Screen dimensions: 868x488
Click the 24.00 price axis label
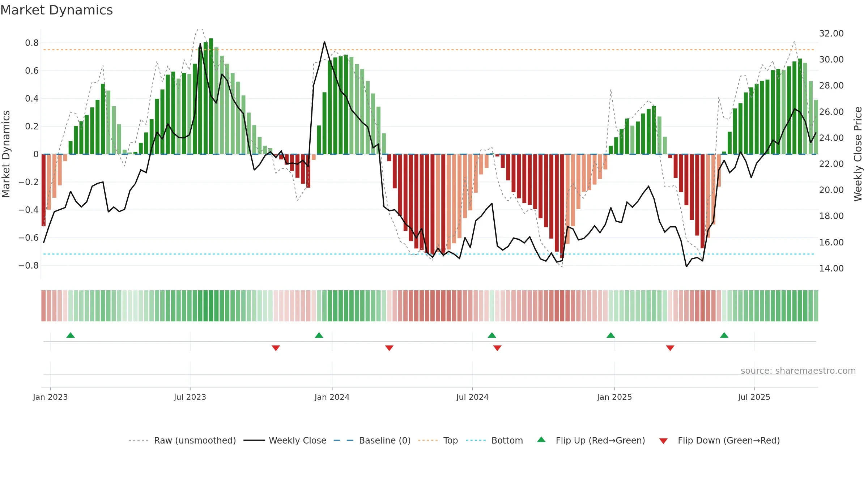coord(831,138)
